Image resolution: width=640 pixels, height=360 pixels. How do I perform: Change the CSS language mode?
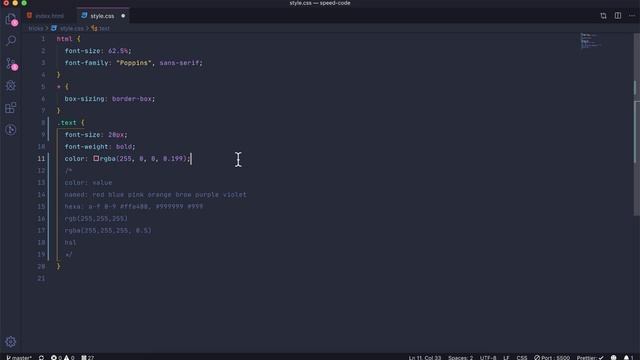[x=522, y=357]
